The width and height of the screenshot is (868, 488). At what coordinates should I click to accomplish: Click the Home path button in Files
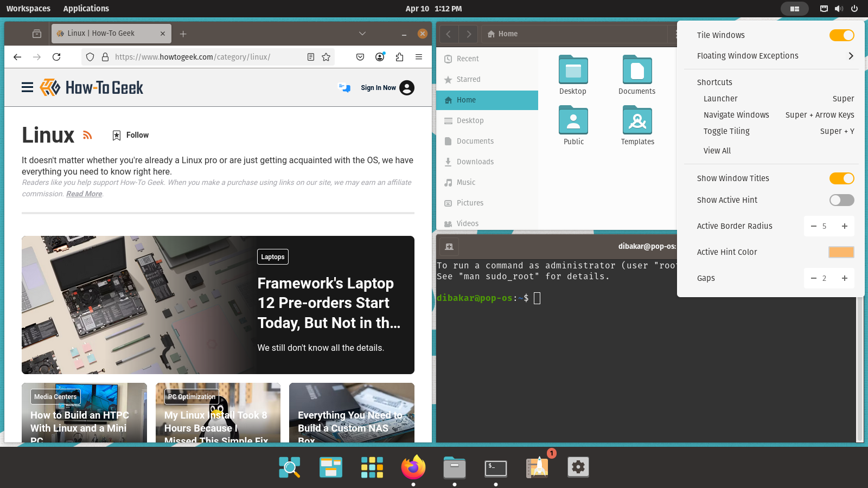[x=503, y=34]
